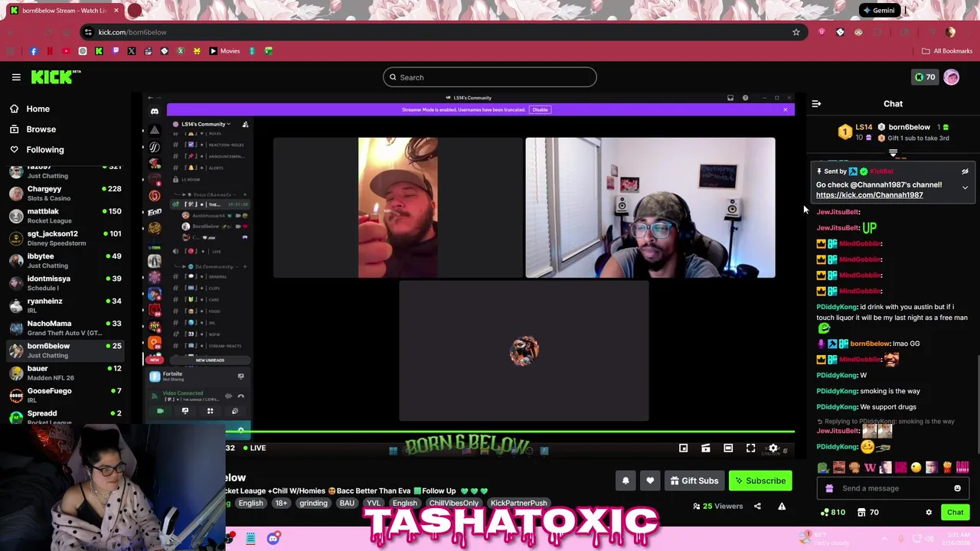The height and width of the screenshot is (551, 980).
Task: Open chat settings gear
Action: 929,513
